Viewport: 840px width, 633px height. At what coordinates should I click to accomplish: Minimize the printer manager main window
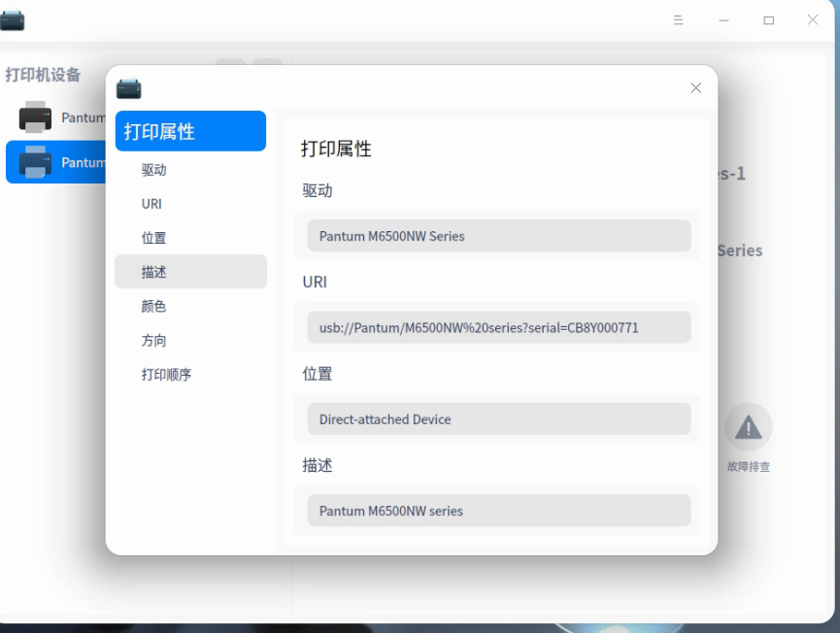point(723,20)
